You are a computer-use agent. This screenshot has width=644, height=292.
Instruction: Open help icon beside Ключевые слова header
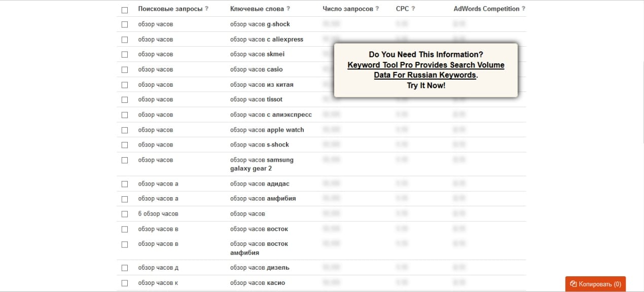tap(288, 9)
